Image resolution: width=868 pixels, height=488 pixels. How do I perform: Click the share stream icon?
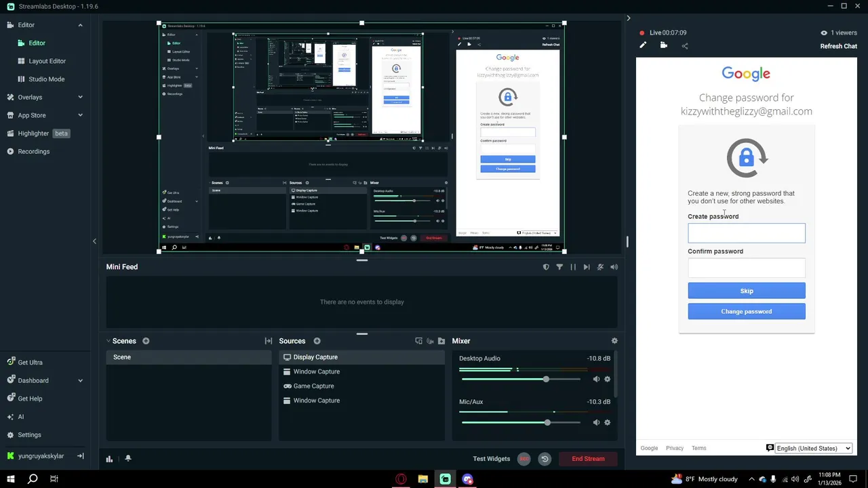pyautogui.click(x=685, y=46)
